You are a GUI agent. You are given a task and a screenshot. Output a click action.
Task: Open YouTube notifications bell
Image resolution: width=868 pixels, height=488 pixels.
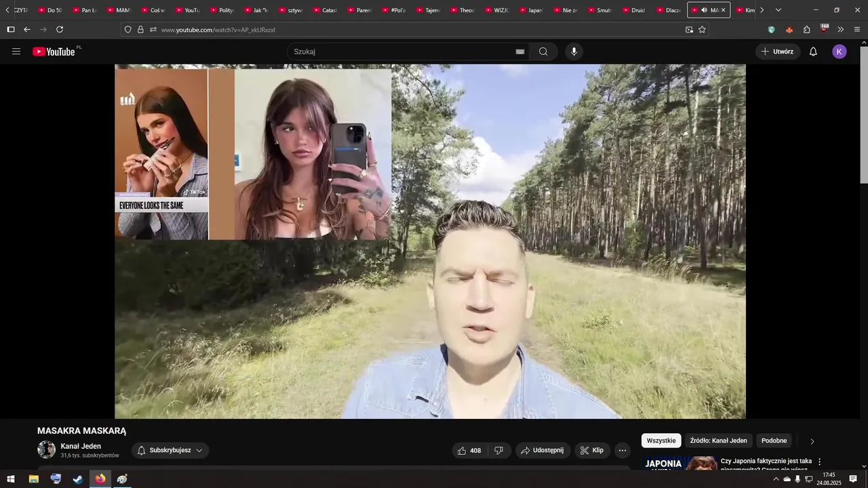[x=813, y=52]
